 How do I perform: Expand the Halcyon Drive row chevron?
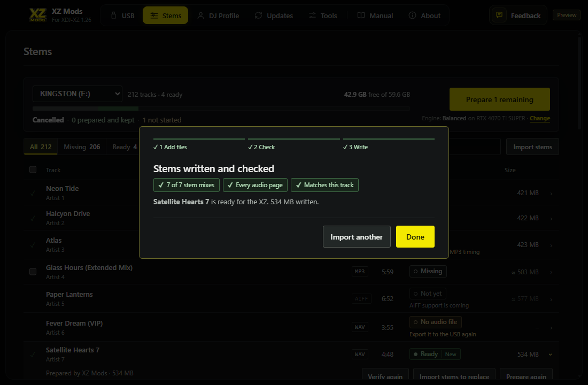pyautogui.click(x=551, y=219)
